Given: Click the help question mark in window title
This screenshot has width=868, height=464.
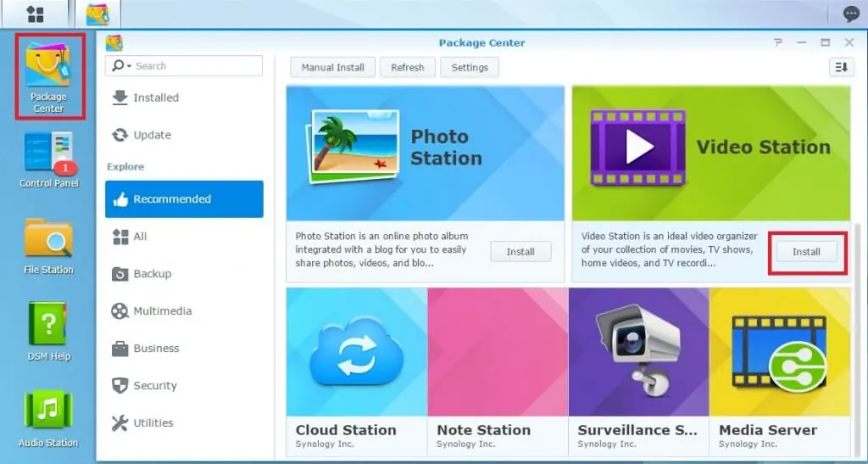Looking at the screenshot, I should tap(778, 42).
